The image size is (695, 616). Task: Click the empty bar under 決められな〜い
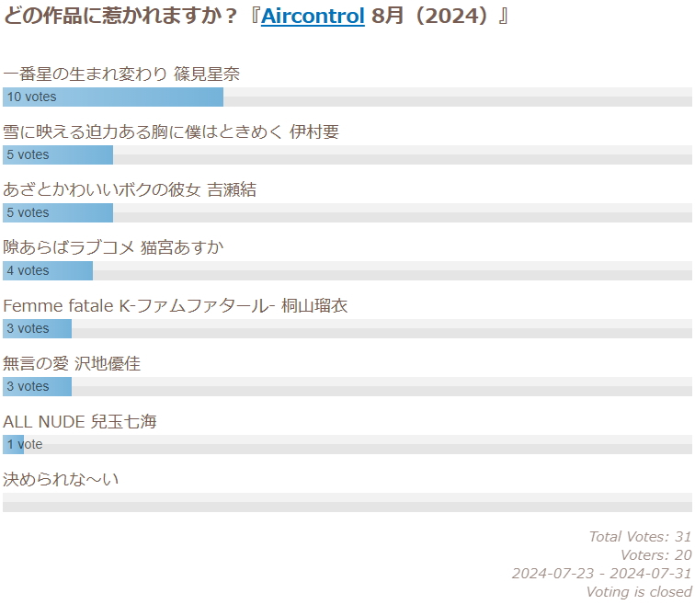[x=347, y=502]
